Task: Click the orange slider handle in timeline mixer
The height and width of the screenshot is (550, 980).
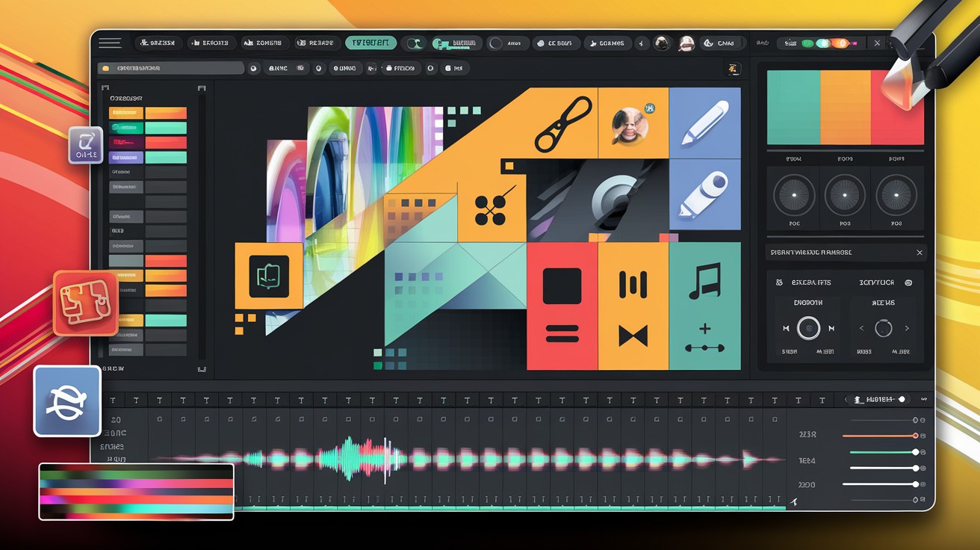Action: pyautogui.click(x=915, y=435)
